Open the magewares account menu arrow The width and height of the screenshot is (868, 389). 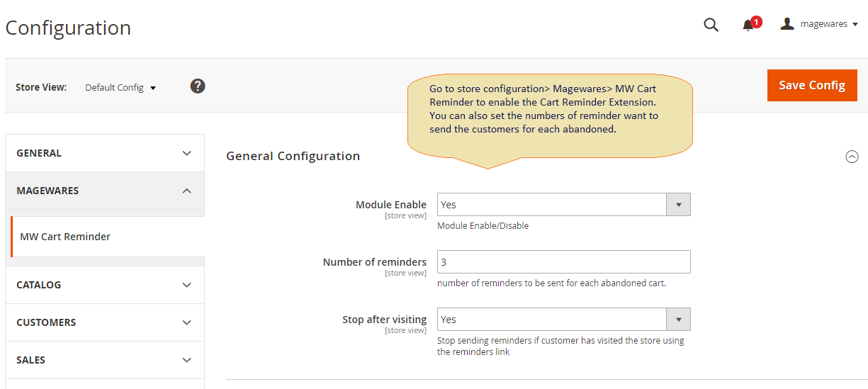[855, 24]
